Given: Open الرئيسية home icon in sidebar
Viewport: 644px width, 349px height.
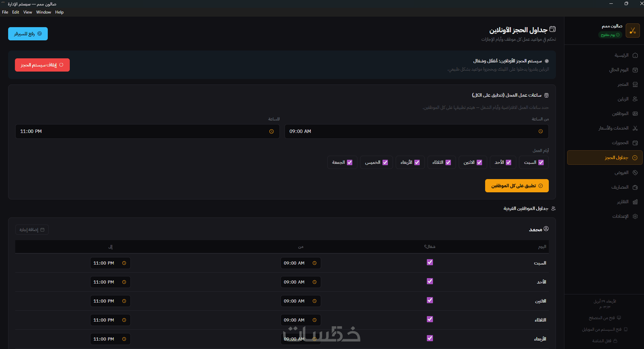Looking at the screenshot, I should tap(635, 55).
